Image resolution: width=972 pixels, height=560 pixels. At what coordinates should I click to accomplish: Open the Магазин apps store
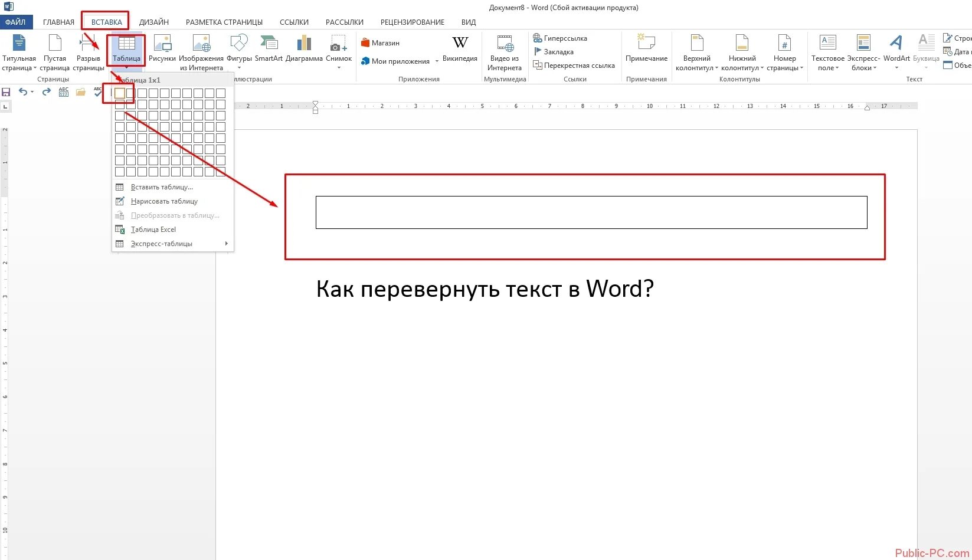coord(381,43)
